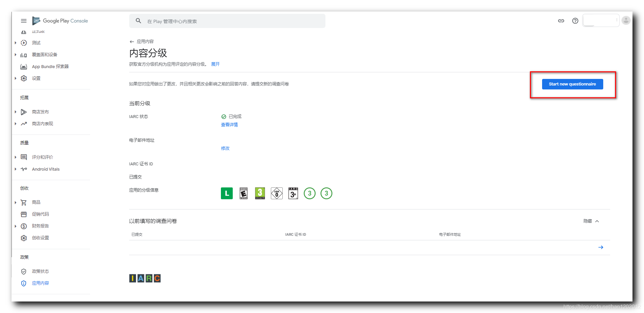Expand the 商店内表现 sidebar section
The width and height of the screenshot is (644, 313).
click(x=15, y=124)
